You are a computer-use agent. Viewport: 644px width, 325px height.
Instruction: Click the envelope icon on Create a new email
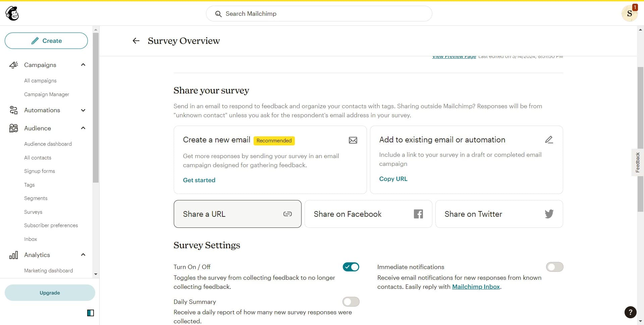(353, 140)
